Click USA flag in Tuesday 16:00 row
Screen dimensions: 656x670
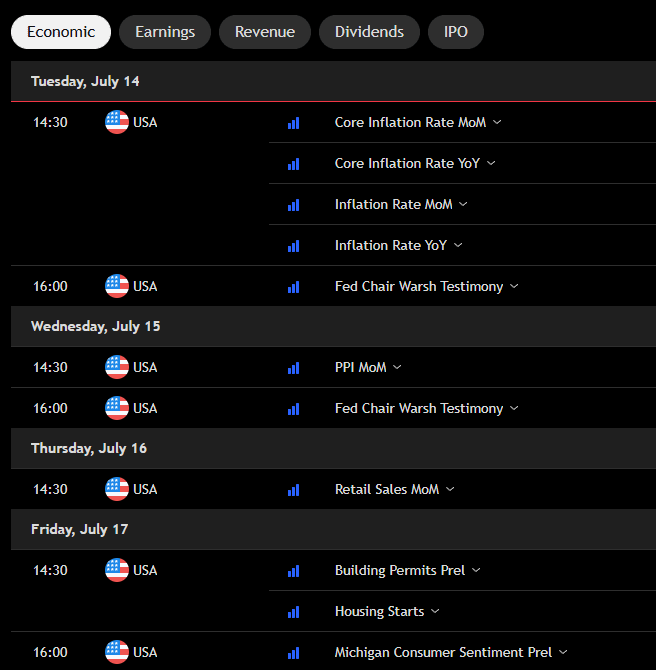[117, 286]
